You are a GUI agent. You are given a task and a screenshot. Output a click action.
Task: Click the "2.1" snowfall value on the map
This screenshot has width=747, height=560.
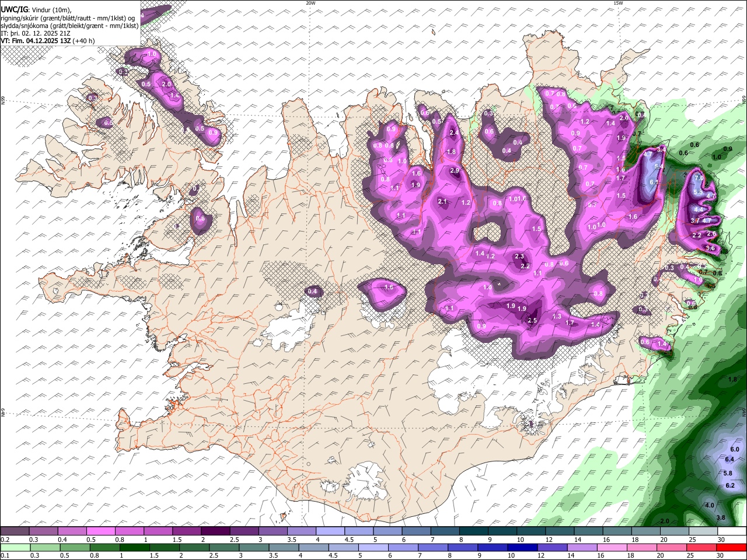442,201
